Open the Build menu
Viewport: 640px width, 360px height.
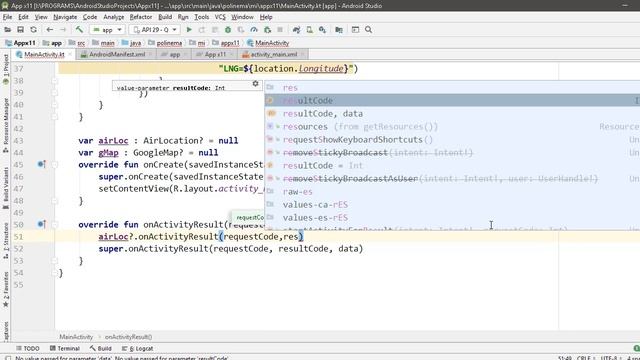[x=165, y=17]
